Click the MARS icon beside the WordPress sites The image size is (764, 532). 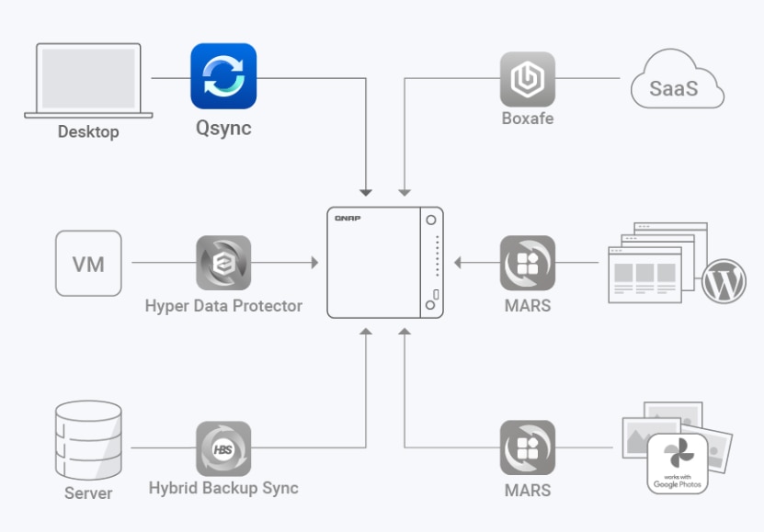pyautogui.click(x=527, y=264)
